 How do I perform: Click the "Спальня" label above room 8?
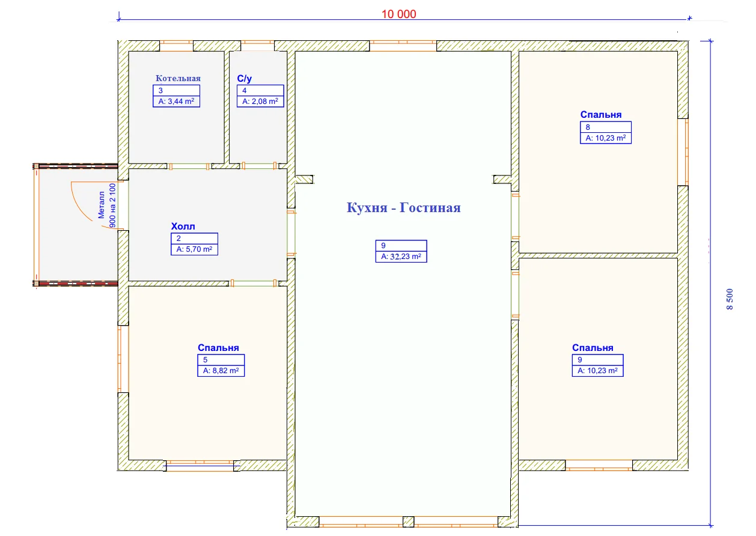coord(601,114)
